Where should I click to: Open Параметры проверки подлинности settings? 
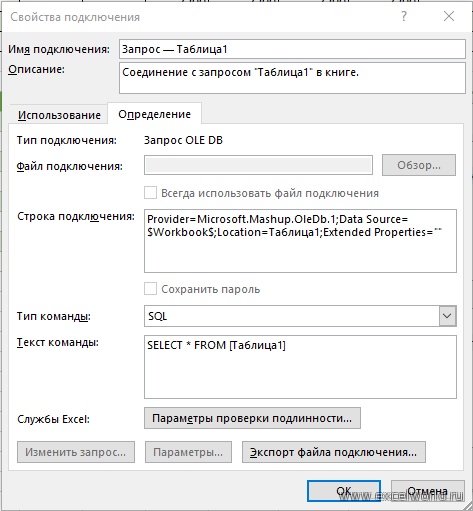(252, 418)
